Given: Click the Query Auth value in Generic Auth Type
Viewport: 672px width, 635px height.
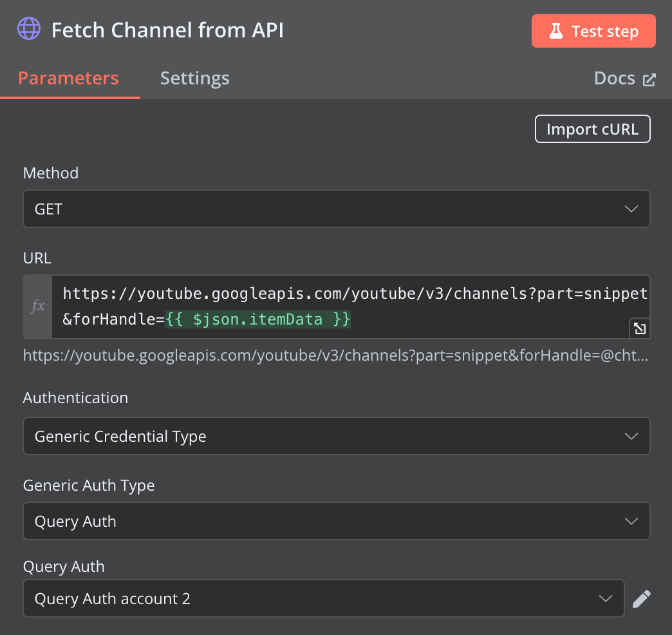Looking at the screenshot, I should point(75,521).
